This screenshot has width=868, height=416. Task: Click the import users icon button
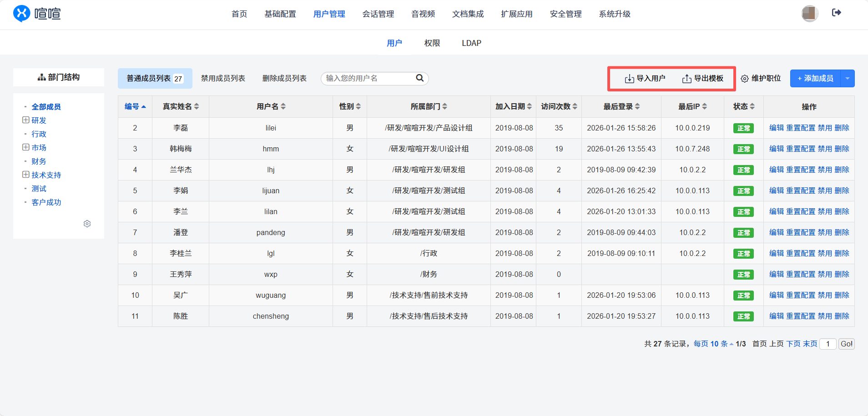(x=629, y=79)
